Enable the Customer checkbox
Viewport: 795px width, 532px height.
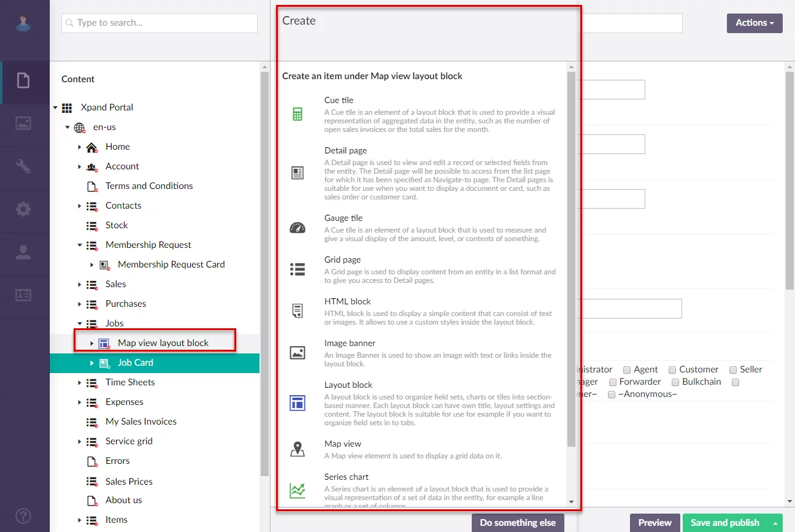672,370
